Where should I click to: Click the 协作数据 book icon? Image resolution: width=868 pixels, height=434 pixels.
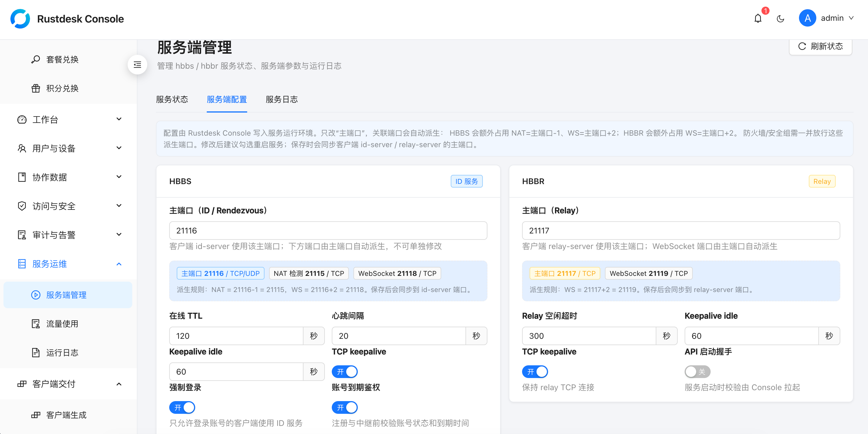22,177
